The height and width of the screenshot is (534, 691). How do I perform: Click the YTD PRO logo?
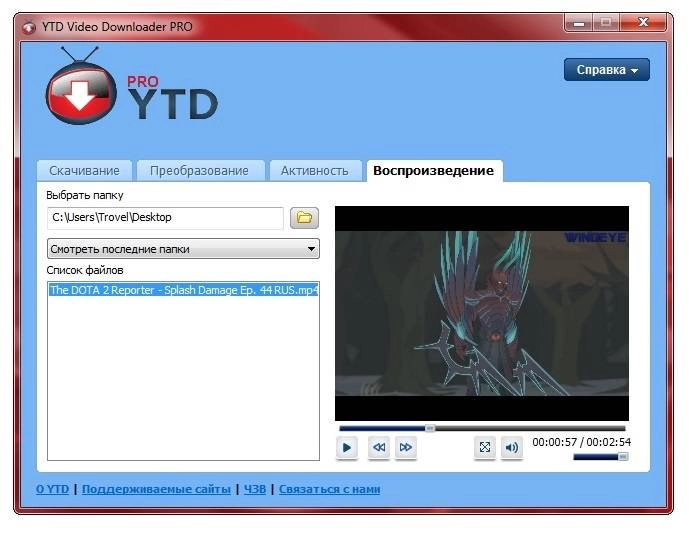(132, 87)
